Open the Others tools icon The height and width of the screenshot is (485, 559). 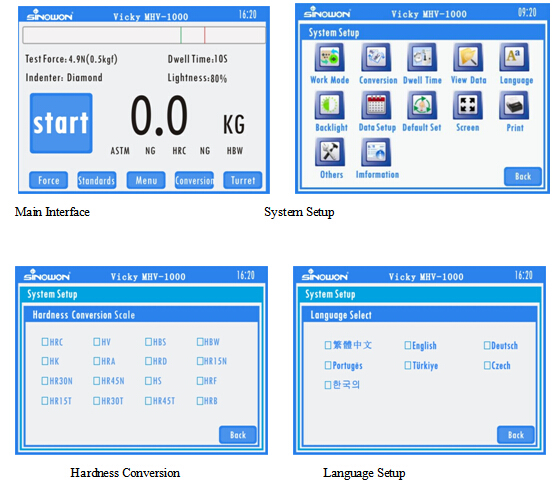[329, 152]
